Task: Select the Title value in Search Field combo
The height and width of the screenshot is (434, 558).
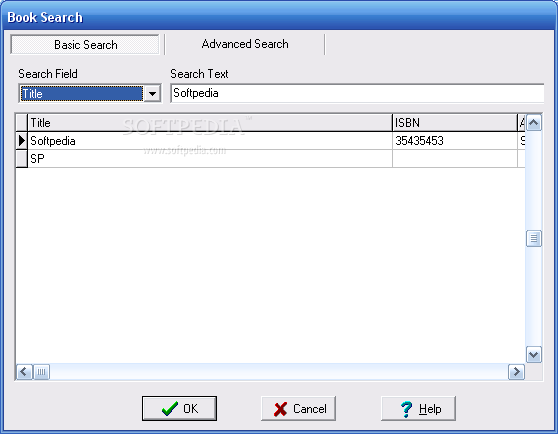Action: (x=81, y=94)
